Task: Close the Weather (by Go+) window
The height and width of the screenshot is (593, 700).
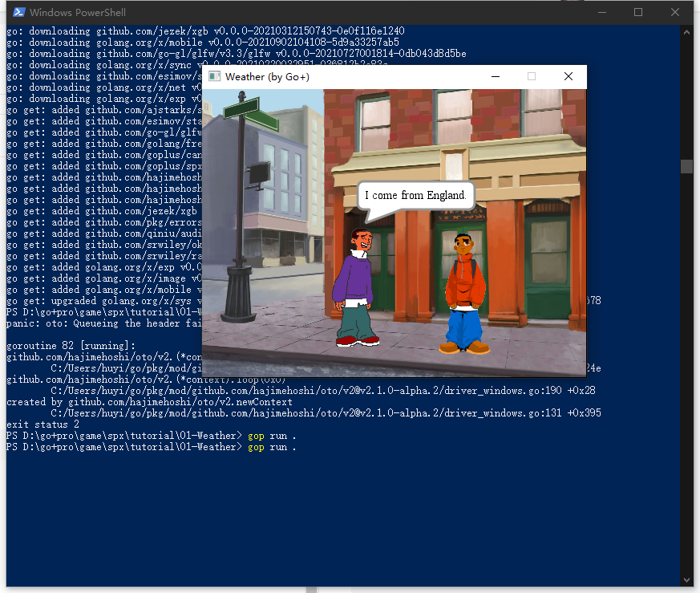Action: pyautogui.click(x=568, y=76)
